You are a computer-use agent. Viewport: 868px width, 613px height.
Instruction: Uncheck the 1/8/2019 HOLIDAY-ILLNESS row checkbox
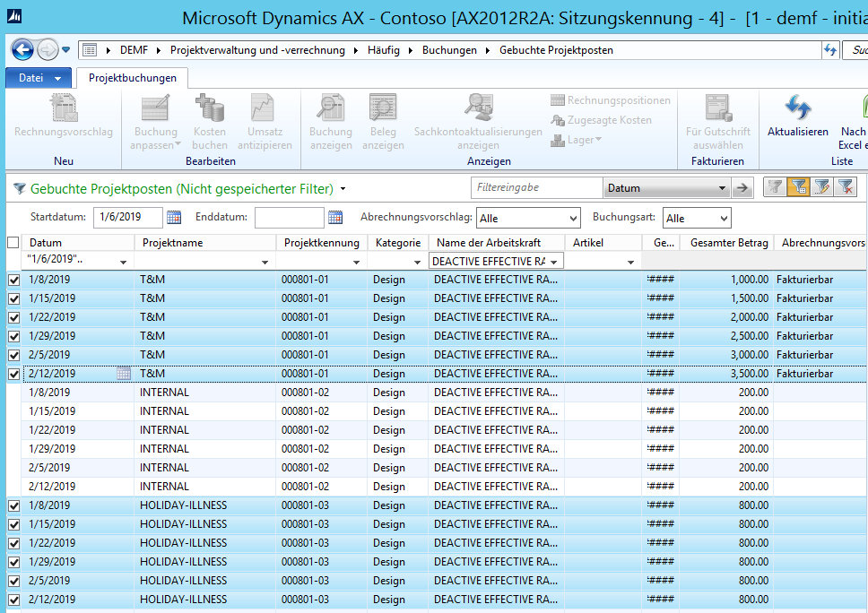point(13,505)
